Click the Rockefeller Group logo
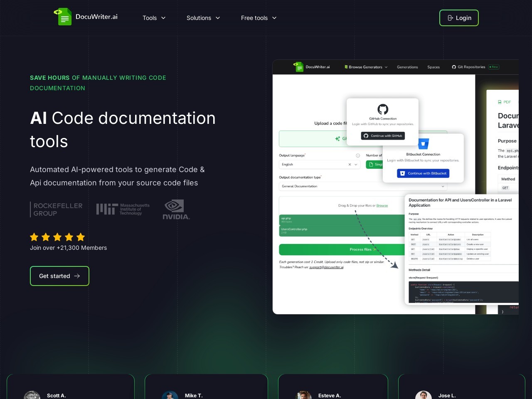The width and height of the screenshot is (532, 399). tap(57, 209)
